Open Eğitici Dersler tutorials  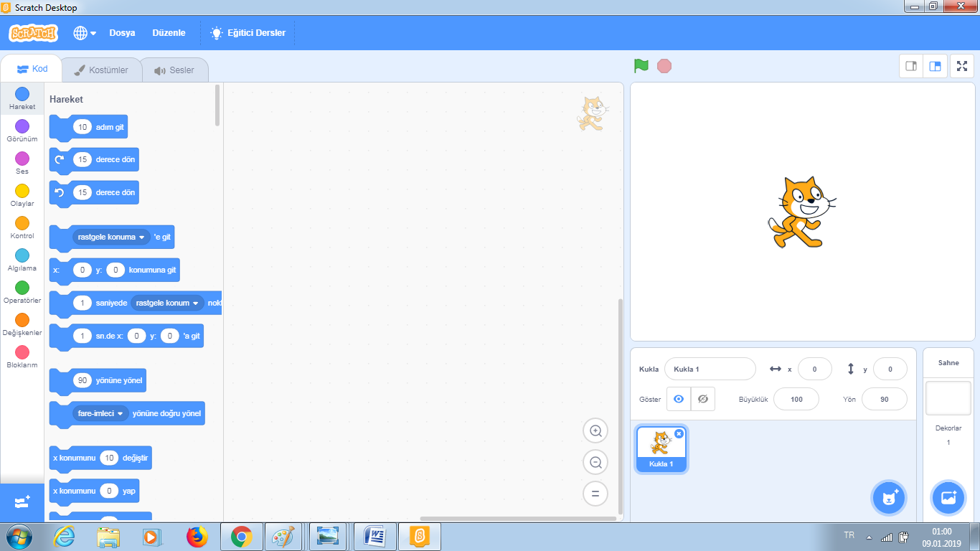click(x=248, y=33)
